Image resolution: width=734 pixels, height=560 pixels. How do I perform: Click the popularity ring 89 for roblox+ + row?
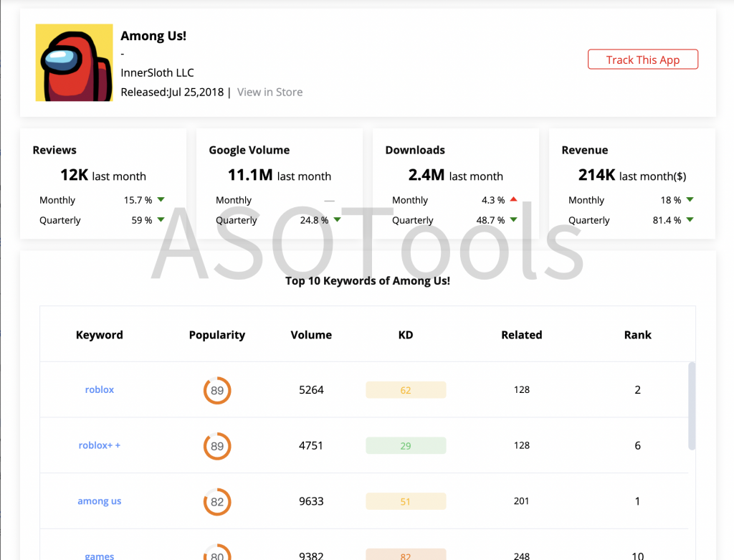(x=217, y=446)
